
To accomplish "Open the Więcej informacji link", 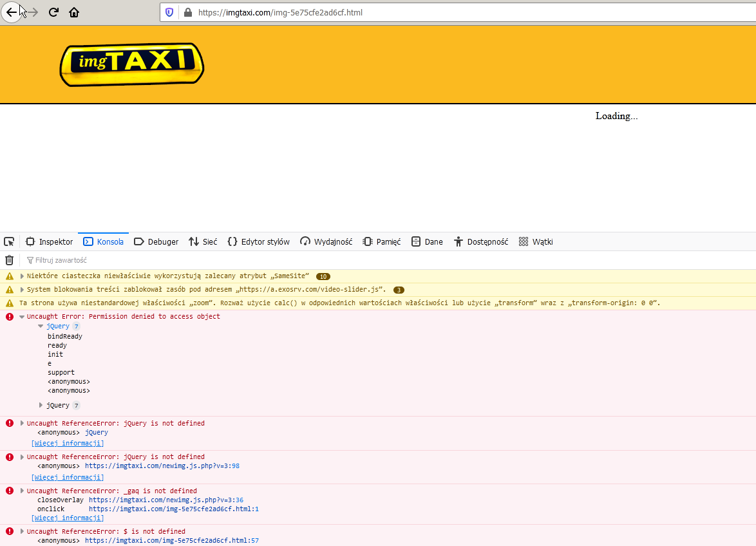I will 67,443.
